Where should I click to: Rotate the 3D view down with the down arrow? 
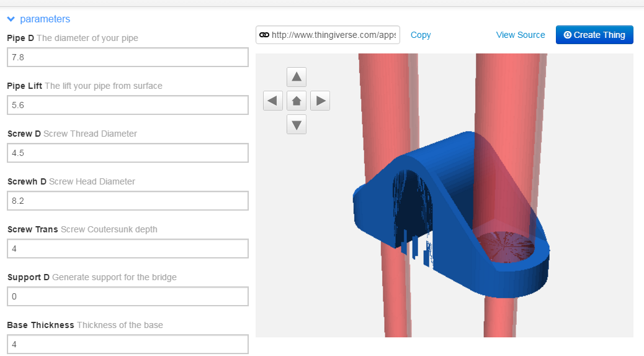coord(296,124)
